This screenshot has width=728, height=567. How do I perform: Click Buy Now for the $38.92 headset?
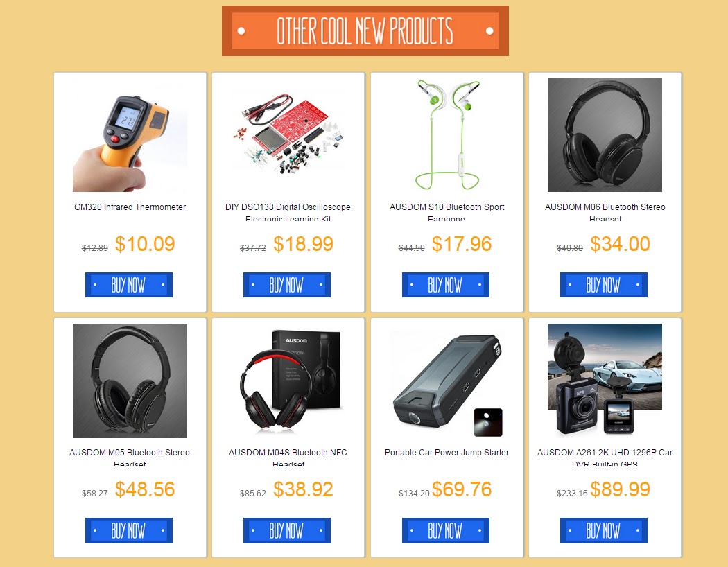[287, 530]
